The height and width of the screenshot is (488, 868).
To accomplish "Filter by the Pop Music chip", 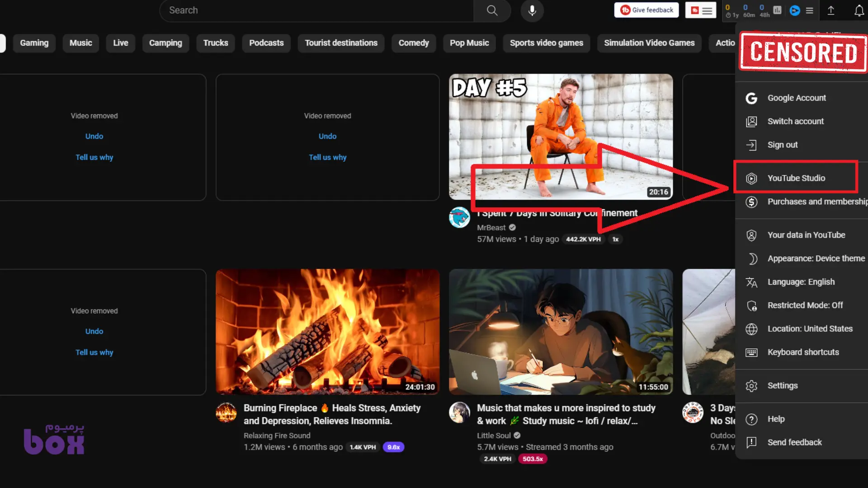I will point(469,43).
